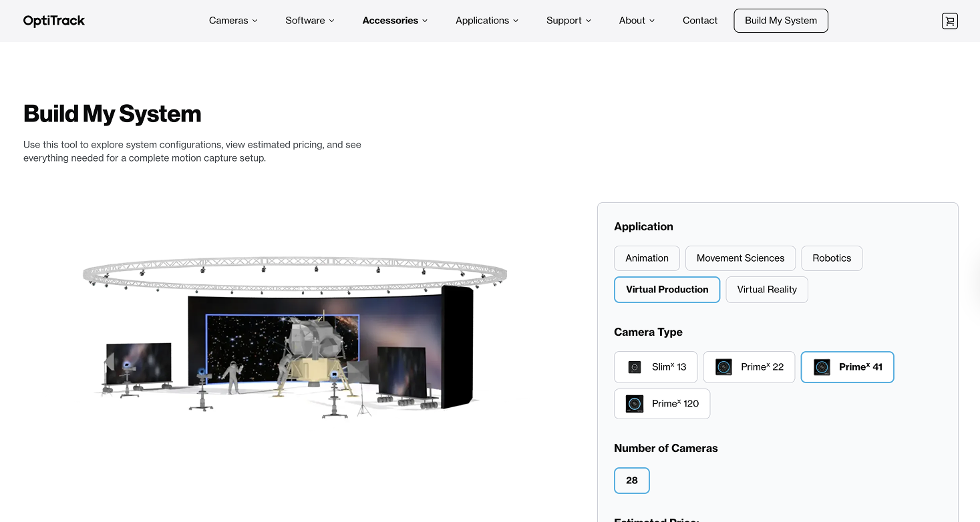Click the Prime 120 camera thumbnail icon
Viewport: 980px width, 522px height.
[x=635, y=403]
